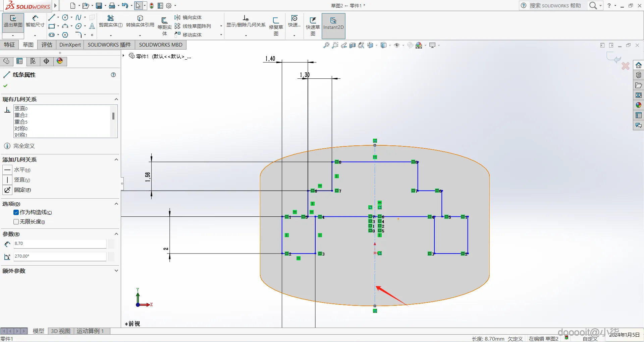The width and height of the screenshot is (644, 342).
Task: Switch to the DimXpert tab
Action: [x=70, y=45]
